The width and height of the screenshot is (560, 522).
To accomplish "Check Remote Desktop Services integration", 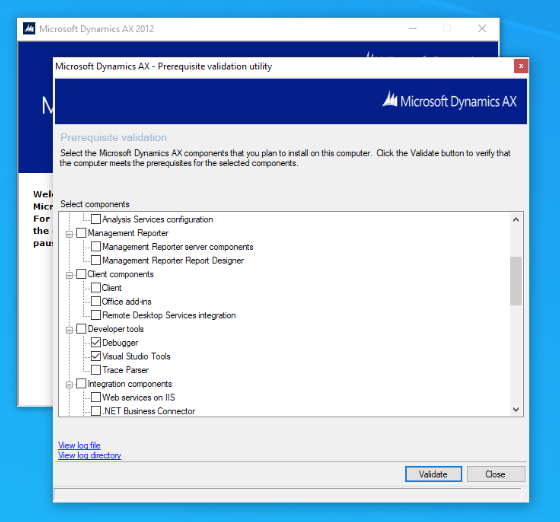I will (x=96, y=315).
